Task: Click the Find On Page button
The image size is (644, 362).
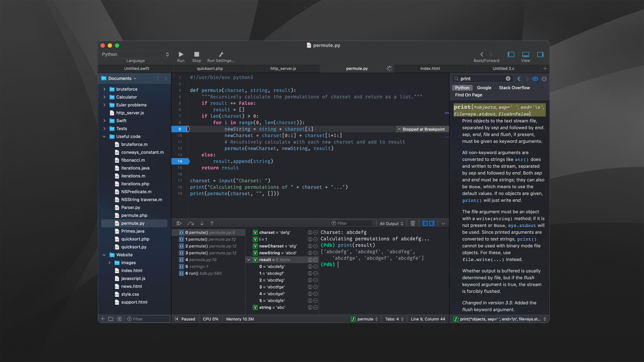Action: (x=468, y=95)
